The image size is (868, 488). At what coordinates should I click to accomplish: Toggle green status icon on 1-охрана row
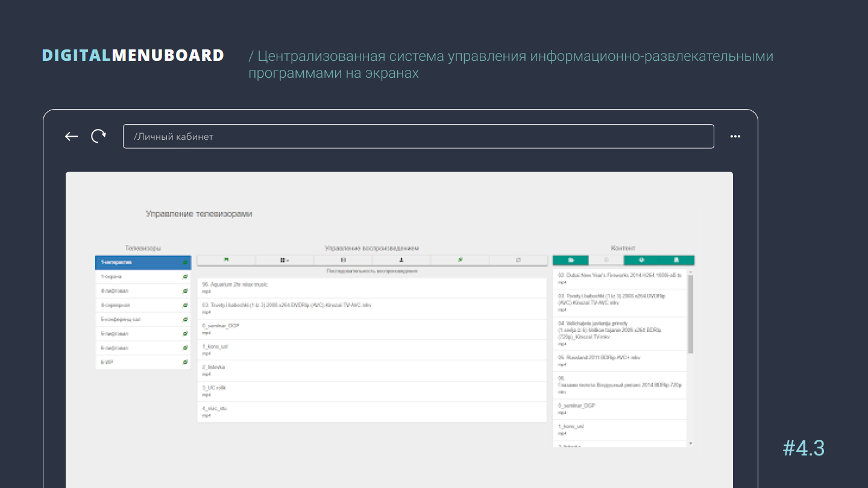click(185, 277)
